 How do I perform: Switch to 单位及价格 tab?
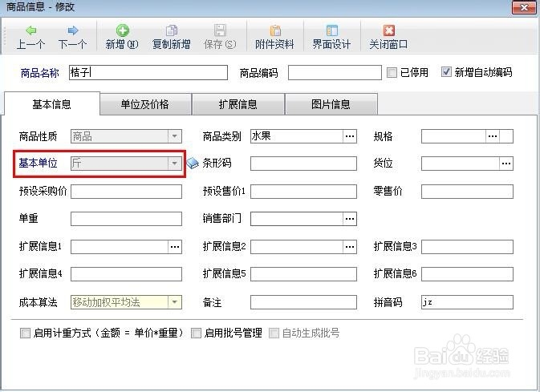click(x=145, y=104)
